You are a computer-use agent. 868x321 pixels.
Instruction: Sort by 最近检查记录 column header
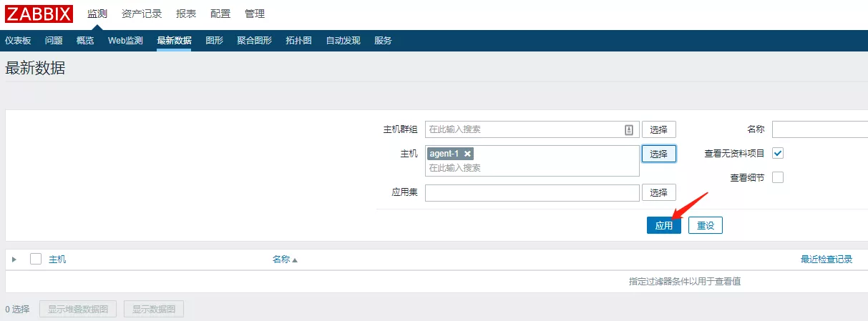pyautogui.click(x=826, y=260)
